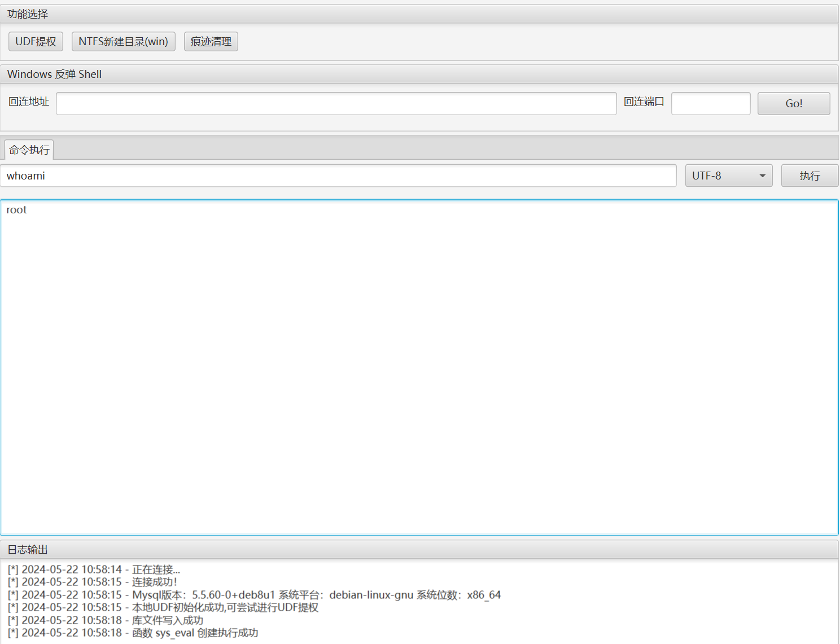
Task: Focus the 回连地址 address field
Action: point(336,104)
